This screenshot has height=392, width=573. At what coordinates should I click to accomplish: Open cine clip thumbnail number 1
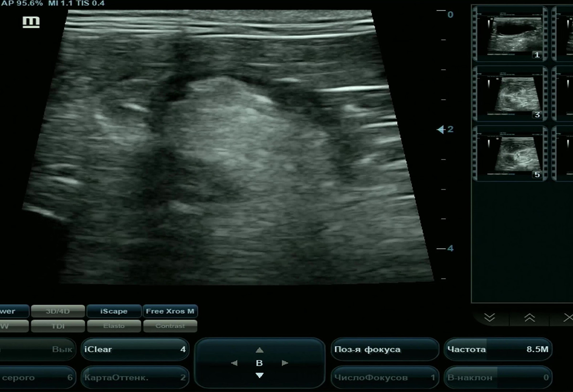pos(510,33)
